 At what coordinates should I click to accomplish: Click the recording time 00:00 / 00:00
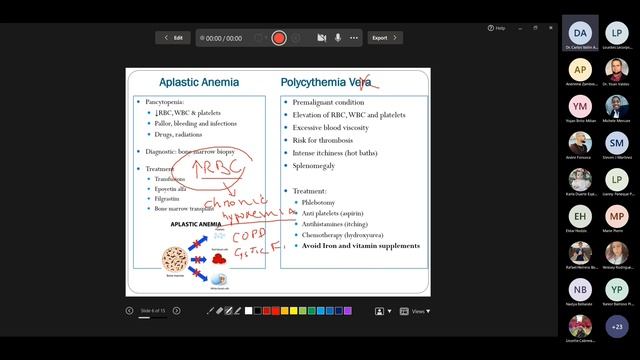pyautogui.click(x=224, y=38)
